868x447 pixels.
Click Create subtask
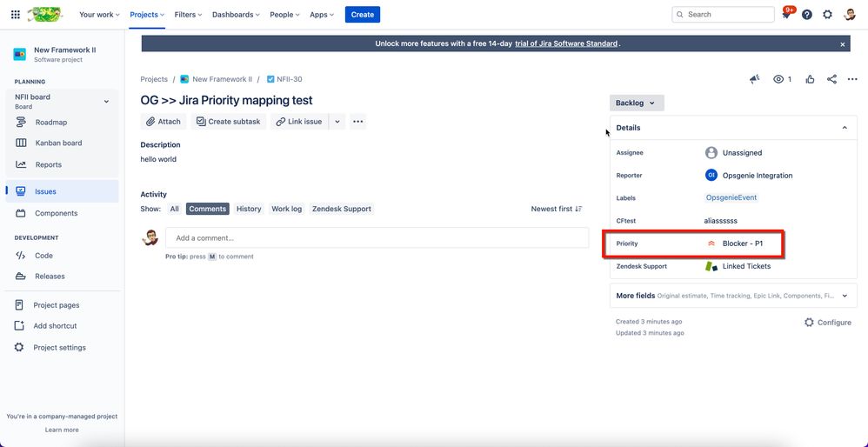(229, 121)
